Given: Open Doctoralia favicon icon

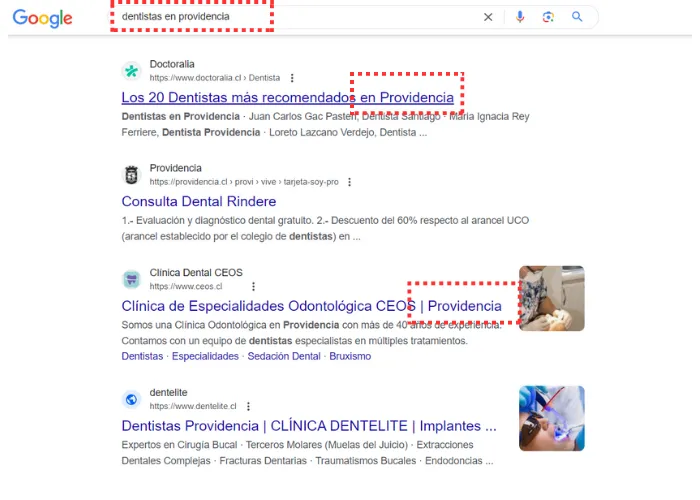Looking at the screenshot, I should tap(132, 71).
